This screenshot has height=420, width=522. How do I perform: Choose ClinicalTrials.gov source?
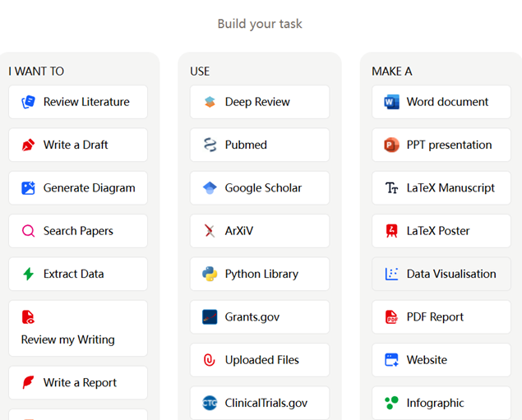point(259,403)
